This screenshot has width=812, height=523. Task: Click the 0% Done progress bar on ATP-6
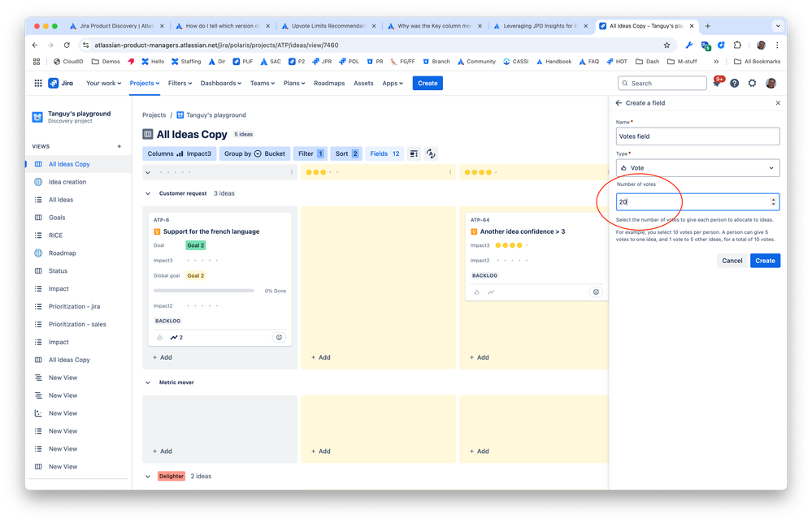click(203, 292)
